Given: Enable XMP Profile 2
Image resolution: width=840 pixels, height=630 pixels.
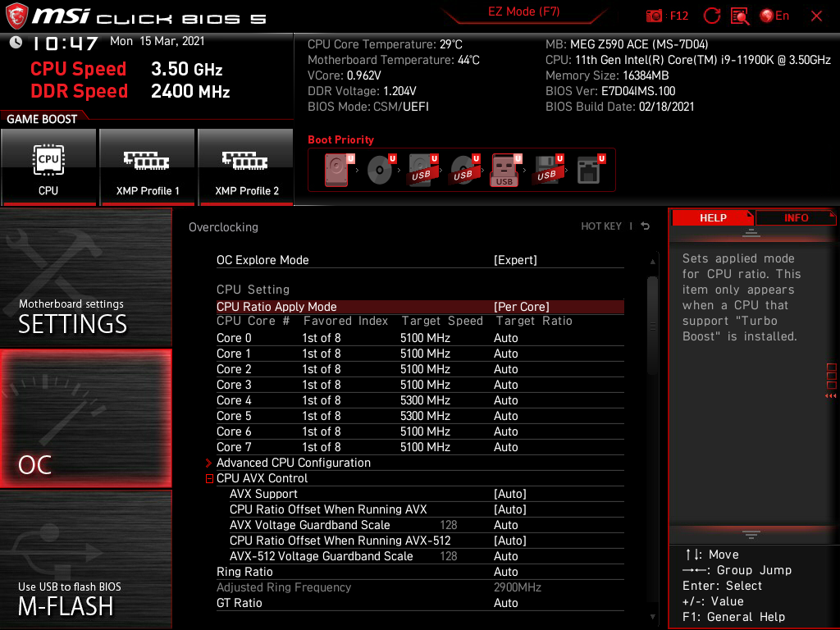Looking at the screenshot, I should click(246, 167).
